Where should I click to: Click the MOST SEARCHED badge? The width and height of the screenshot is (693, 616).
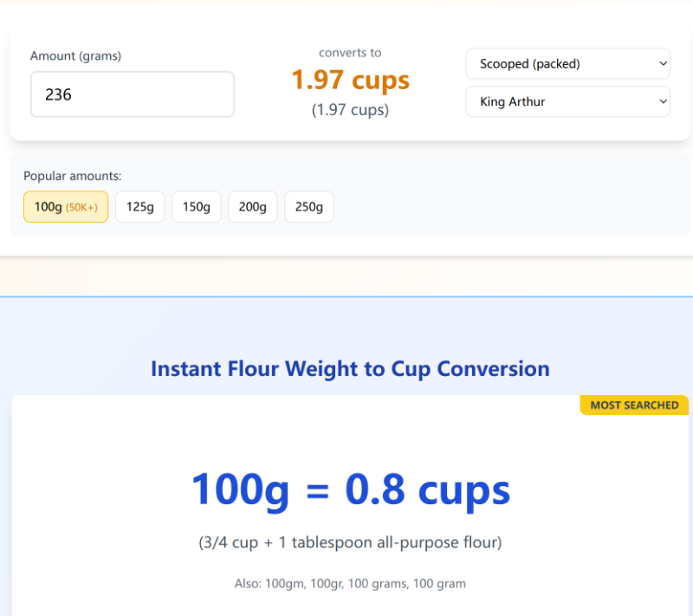pyautogui.click(x=634, y=405)
